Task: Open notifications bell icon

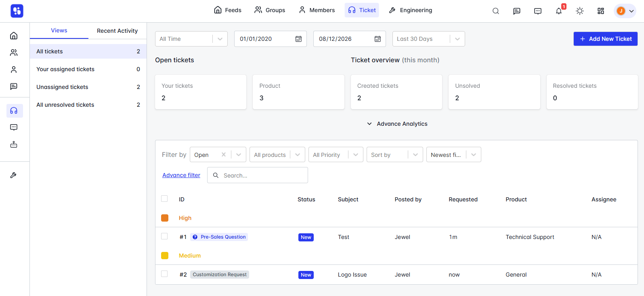Action: coord(559,11)
